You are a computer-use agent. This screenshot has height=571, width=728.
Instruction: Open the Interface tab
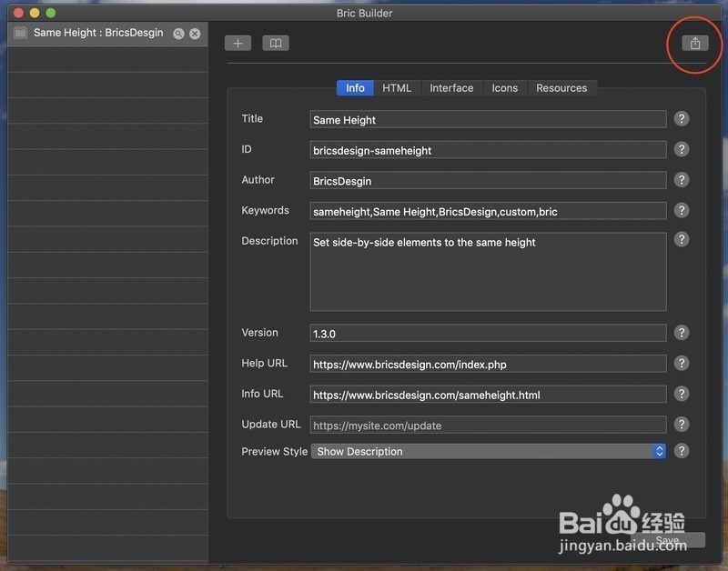pyautogui.click(x=451, y=88)
